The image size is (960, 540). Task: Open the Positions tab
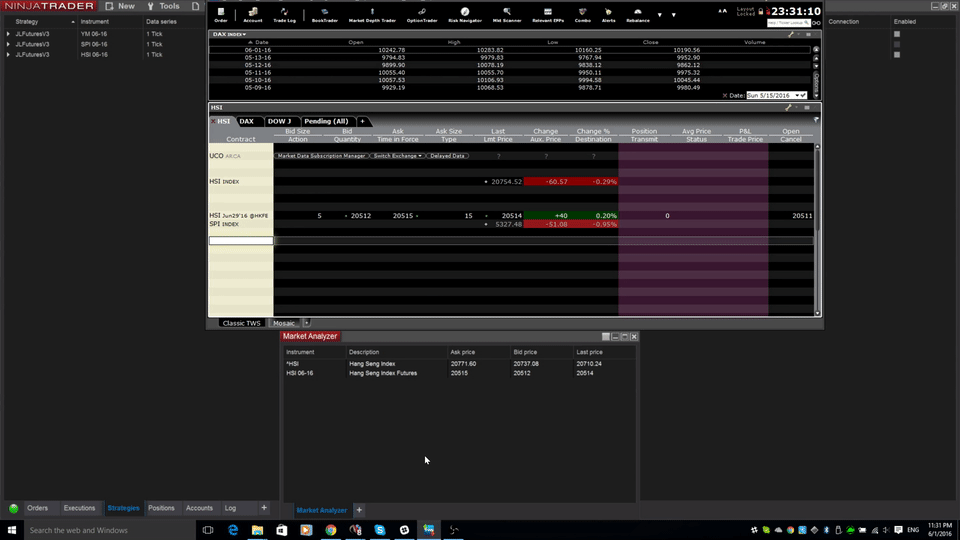(x=161, y=508)
